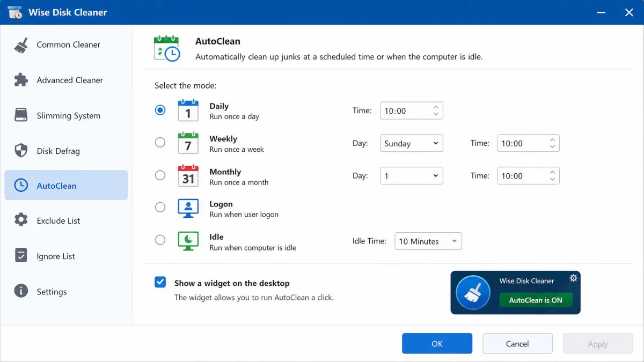Click the Cancel button
The width and height of the screenshot is (644, 362).
pyautogui.click(x=517, y=344)
